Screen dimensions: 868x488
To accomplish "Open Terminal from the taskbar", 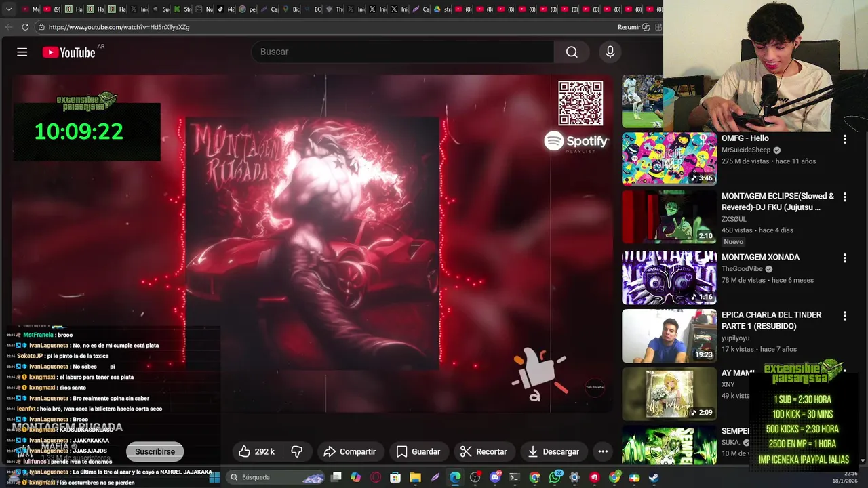I will pyautogui.click(x=515, y=477).
